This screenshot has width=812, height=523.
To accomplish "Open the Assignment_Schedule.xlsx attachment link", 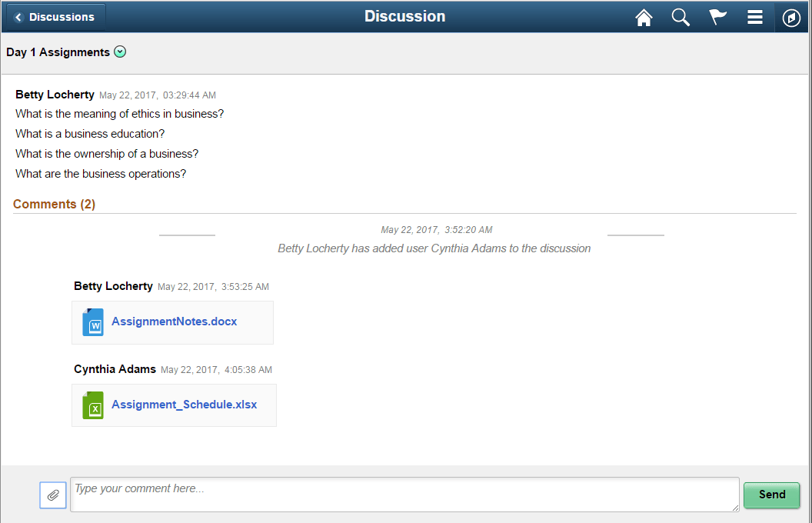I will [184, 404].
